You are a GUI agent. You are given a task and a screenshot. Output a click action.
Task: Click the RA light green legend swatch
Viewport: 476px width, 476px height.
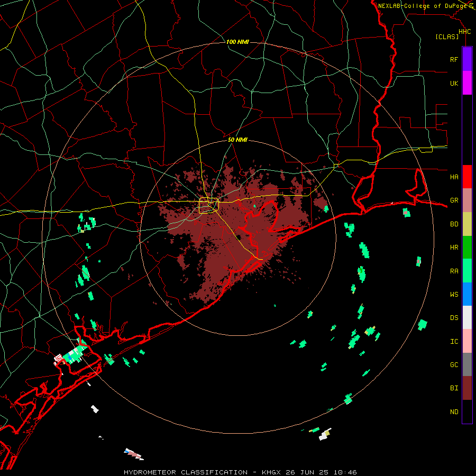(x=467, y=271)
